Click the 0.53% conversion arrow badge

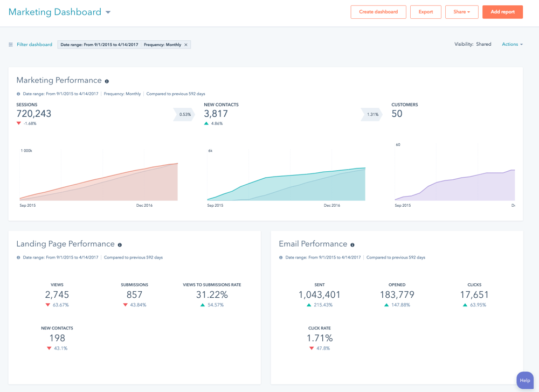pos(184,114)
